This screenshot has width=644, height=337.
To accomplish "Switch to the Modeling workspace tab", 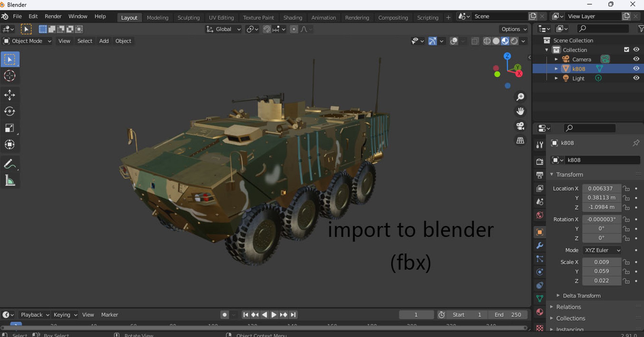I will 158,18.
